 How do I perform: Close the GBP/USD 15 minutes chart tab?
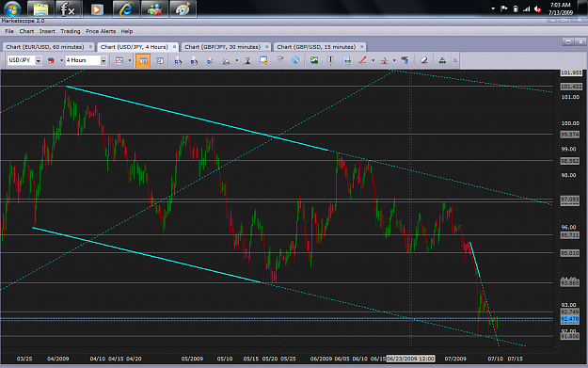(362, 47)
